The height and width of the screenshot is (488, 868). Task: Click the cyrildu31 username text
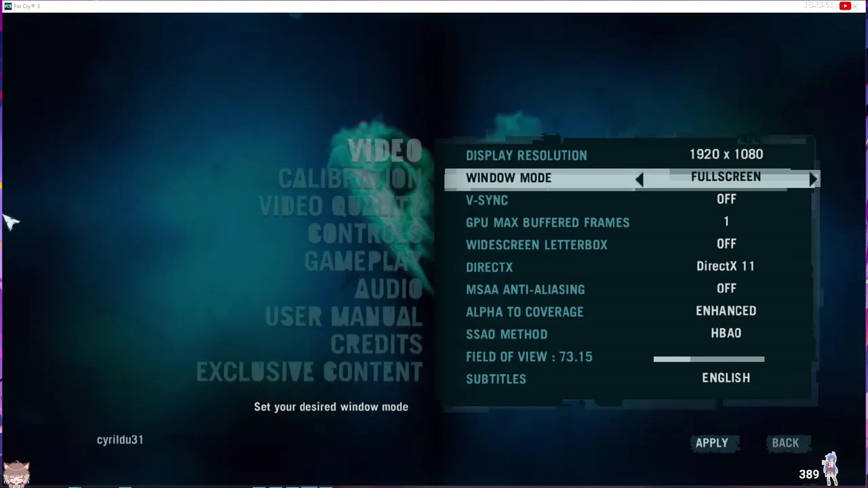(x=120, y=440)
